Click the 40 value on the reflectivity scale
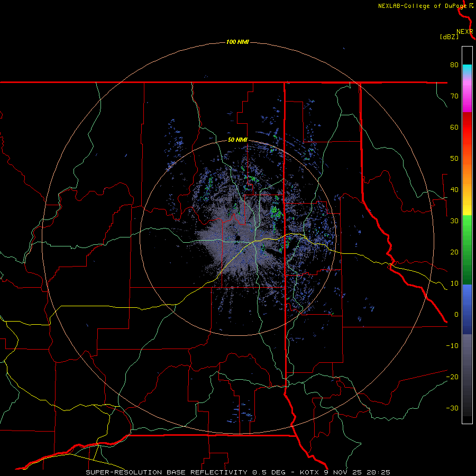 pos(454,190)
